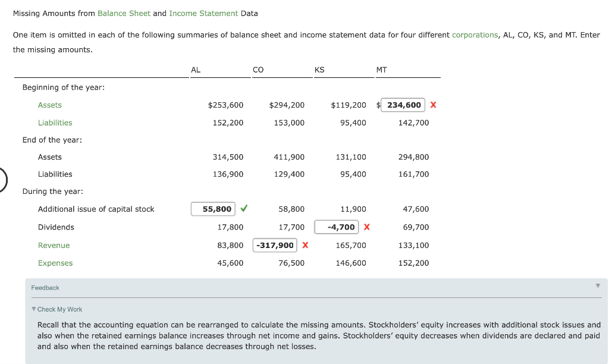Select the 234,600 MT assets input field
The image size is (609, 364).
403,105
